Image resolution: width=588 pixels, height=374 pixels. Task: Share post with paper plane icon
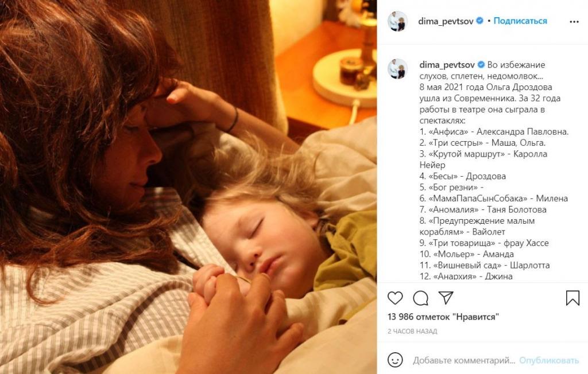446,298
